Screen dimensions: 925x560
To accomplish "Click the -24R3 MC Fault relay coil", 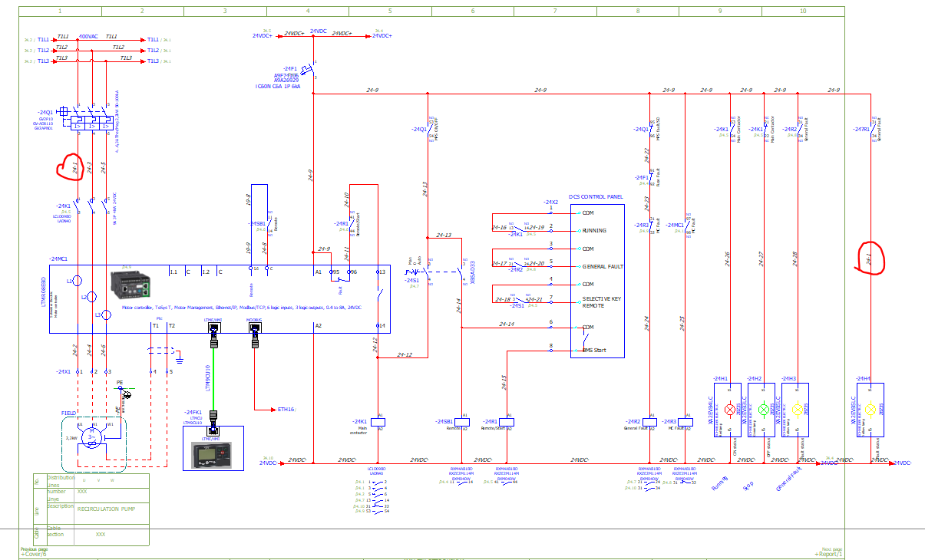I will tap(685, 421).
